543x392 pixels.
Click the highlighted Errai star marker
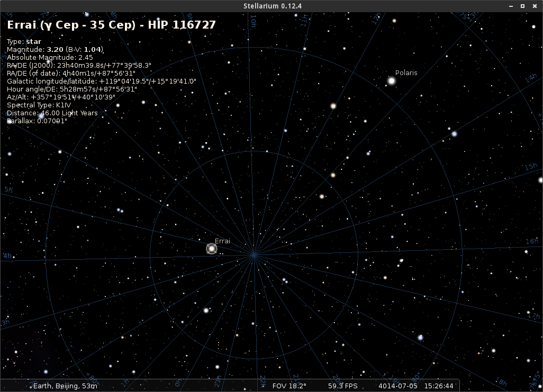tap(211, 249)
